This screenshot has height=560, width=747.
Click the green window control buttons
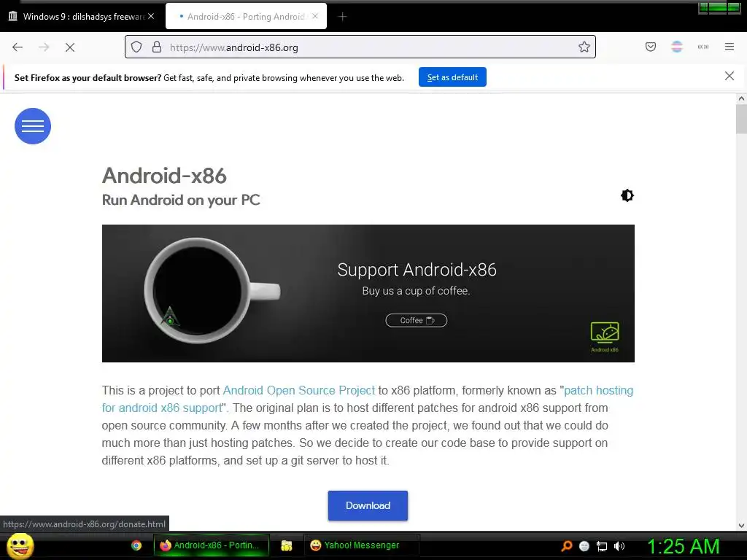pos(719,8)
